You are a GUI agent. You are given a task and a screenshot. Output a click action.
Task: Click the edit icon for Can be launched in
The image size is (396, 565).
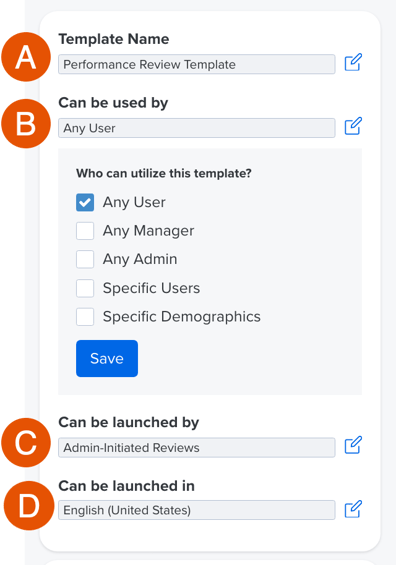tap(353, 509)
